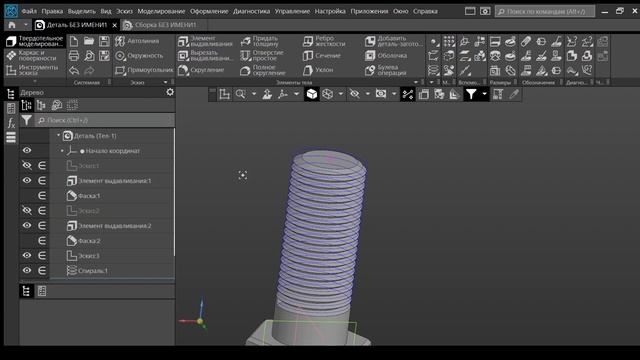Hide Спираль:1 via eye icon

click(27, 270)
